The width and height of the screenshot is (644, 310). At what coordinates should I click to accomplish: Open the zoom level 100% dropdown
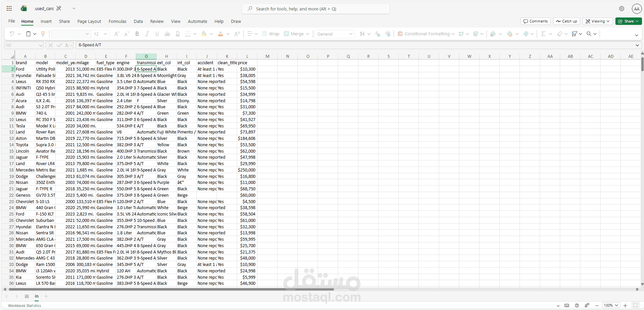click(611, 306)
